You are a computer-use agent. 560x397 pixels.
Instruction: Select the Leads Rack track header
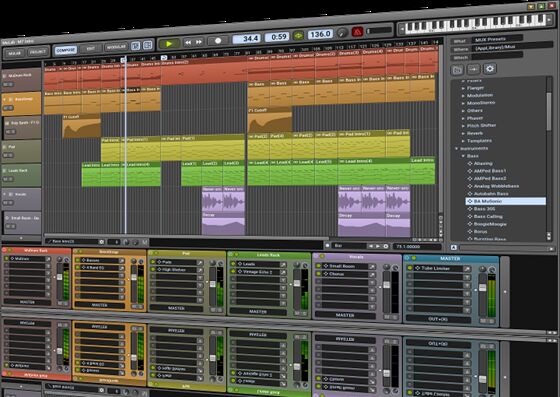point(21,175)
